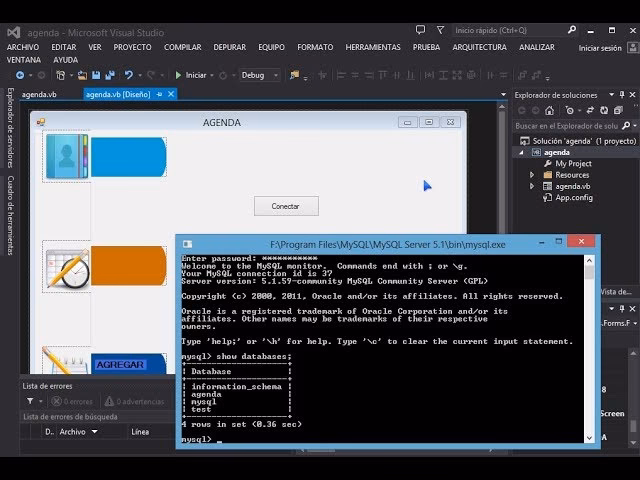Select My Project in Solution Explorer

(573, 164)
